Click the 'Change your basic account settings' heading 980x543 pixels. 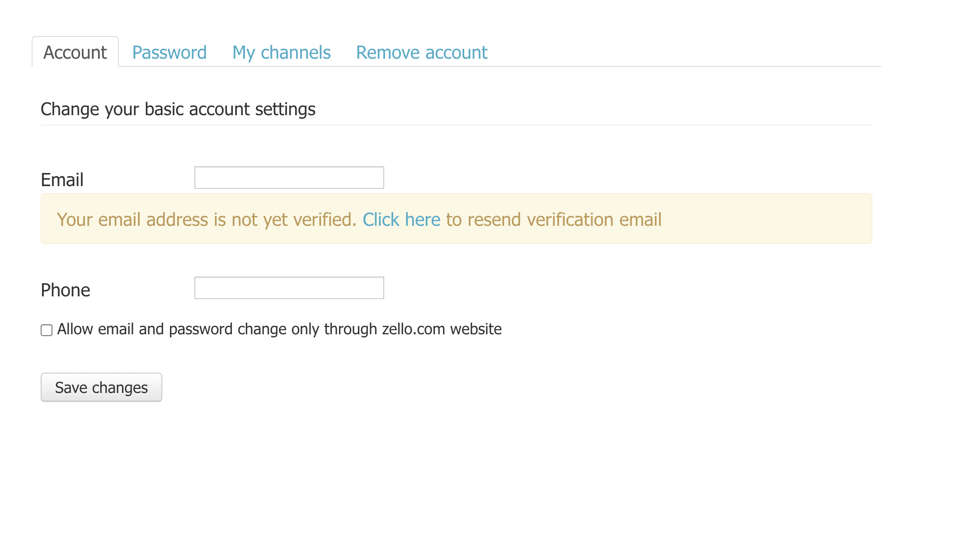(x=178, y=109)
